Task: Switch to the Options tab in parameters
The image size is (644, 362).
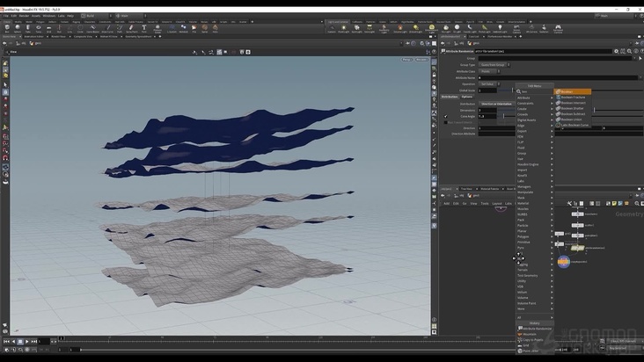Action: point(466,97)
